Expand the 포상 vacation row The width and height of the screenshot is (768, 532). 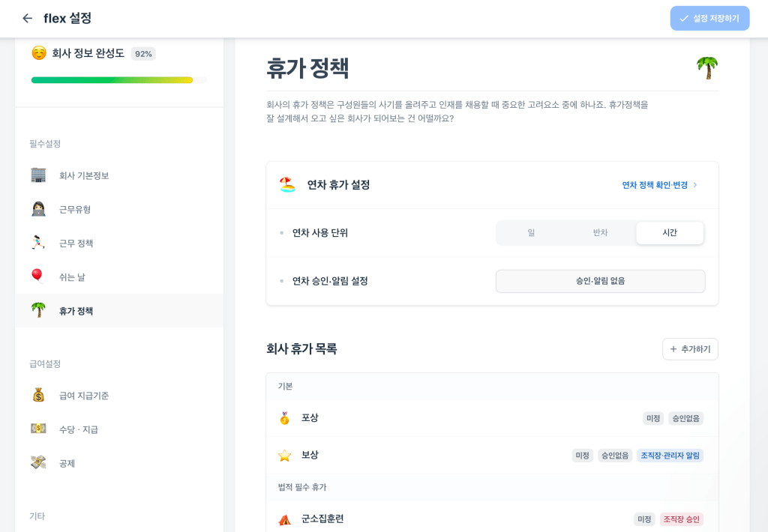coord(492,418)
